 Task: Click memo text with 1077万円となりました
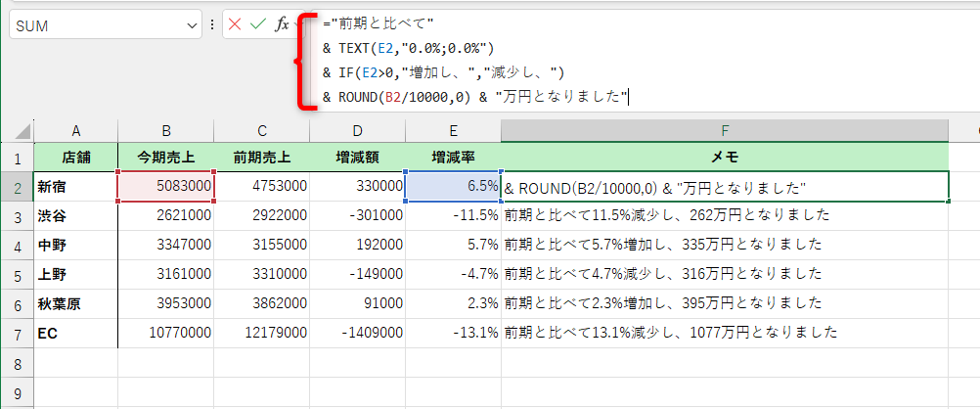pos(671,334)
